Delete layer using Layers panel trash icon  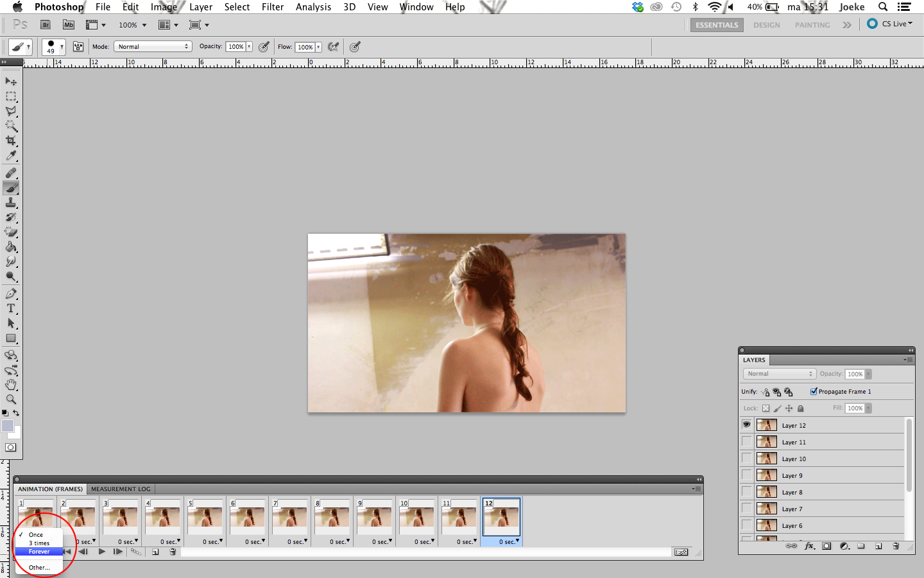coord(896,546)
